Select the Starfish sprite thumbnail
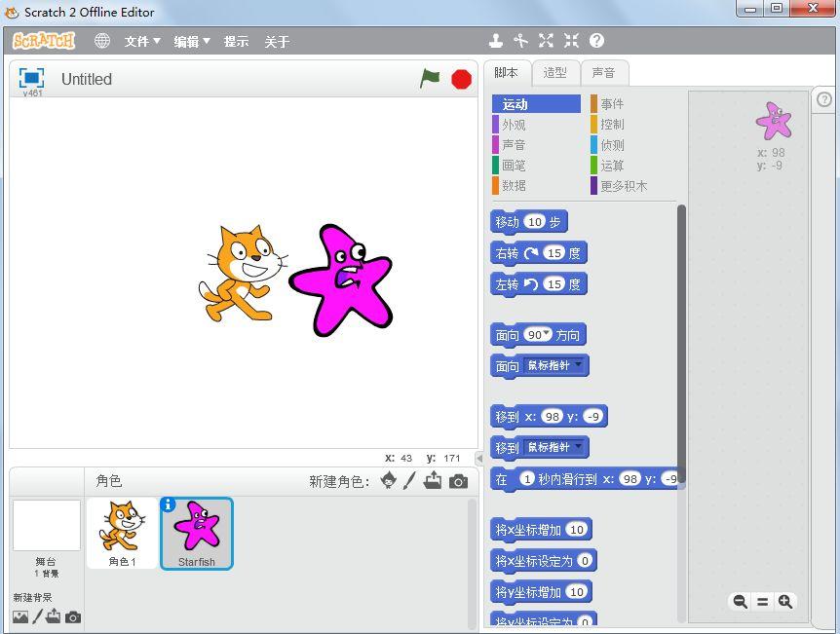Viewport: 840px width, 634px height. tap(197, 533)
